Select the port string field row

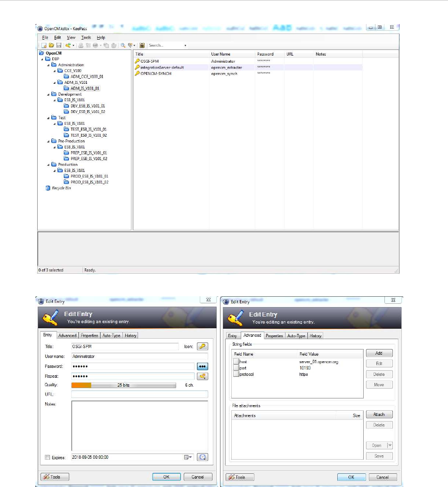(297, 368)
